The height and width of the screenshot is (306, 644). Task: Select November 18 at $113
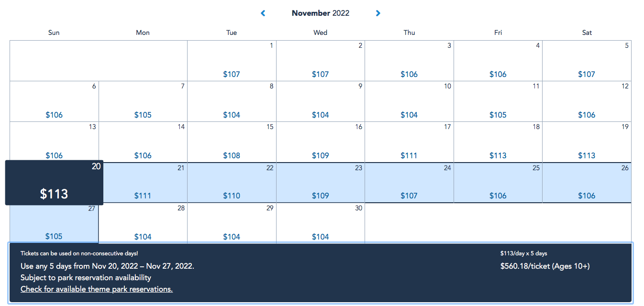pos(498,142)
